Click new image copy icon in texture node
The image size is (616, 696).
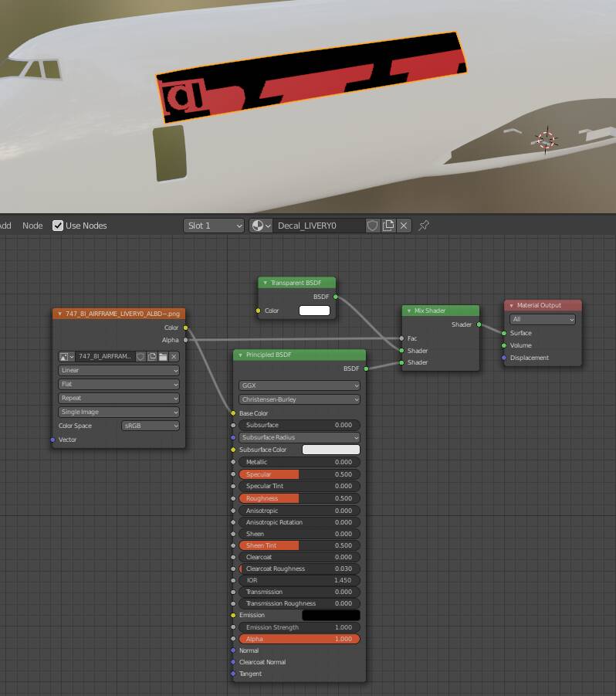(152, 356)
